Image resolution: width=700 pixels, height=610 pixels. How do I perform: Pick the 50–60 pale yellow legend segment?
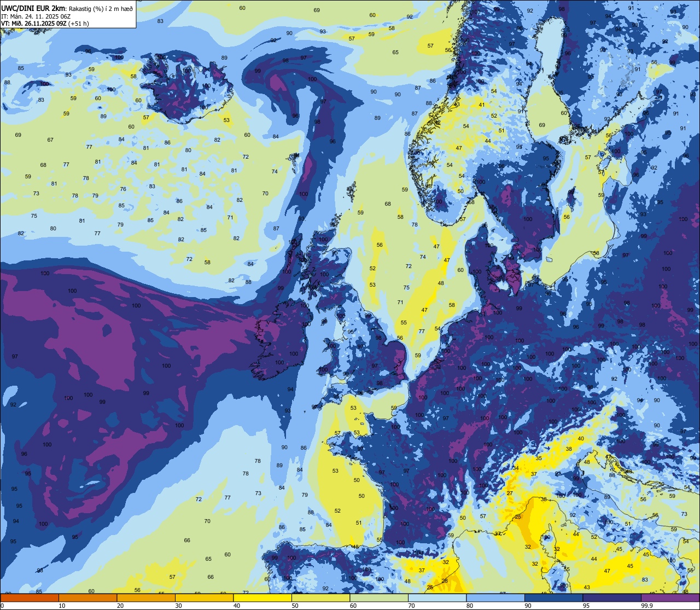pyautogui.click(x=320, y=597)
